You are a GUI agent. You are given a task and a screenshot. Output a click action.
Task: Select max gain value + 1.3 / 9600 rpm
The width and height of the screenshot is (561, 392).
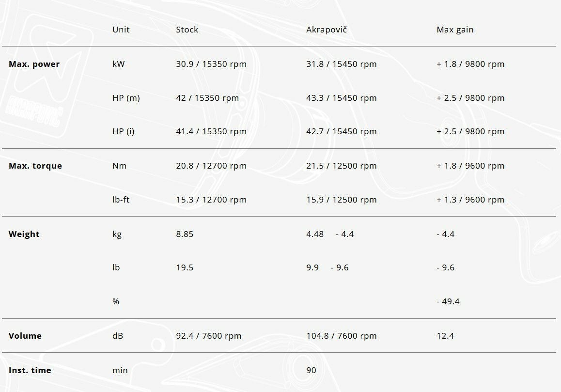[x=470, y=200]
